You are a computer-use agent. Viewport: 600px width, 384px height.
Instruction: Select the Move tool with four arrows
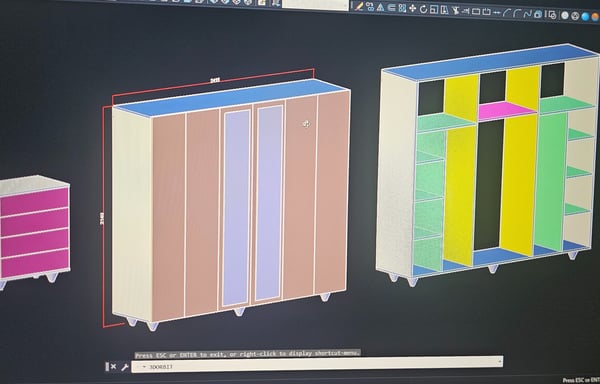click(412, 8)
